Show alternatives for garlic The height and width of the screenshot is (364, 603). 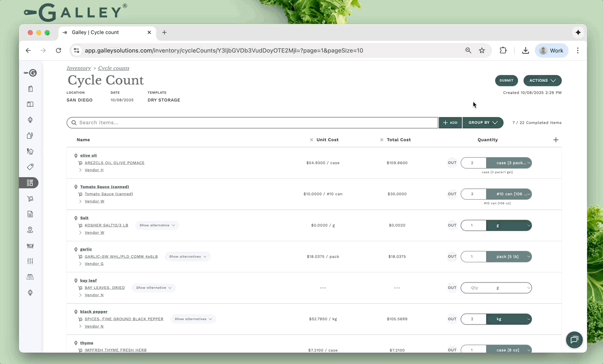click(x=188, y=256)
